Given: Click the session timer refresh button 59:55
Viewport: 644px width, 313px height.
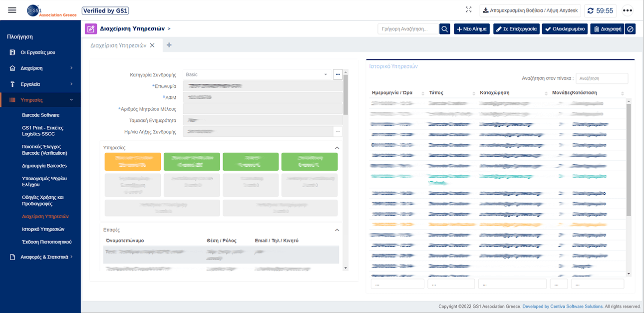Looking at the screenshot, I should (x=600, y=10).
